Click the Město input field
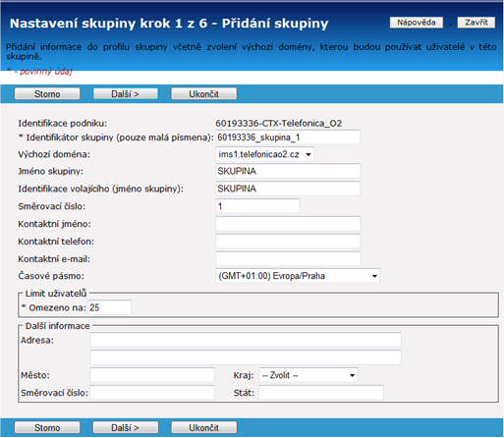Image resolution: width=504 pixels, height=438 pixels. pos(152,375)
